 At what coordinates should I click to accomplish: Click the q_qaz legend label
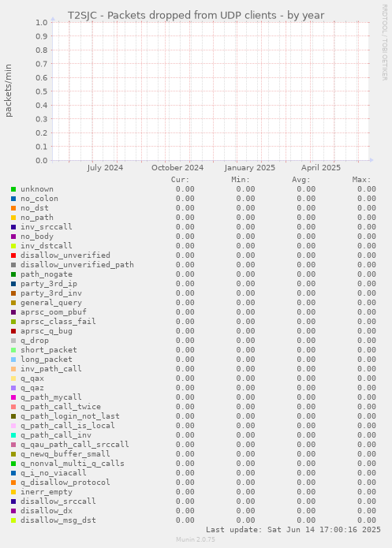32,388
